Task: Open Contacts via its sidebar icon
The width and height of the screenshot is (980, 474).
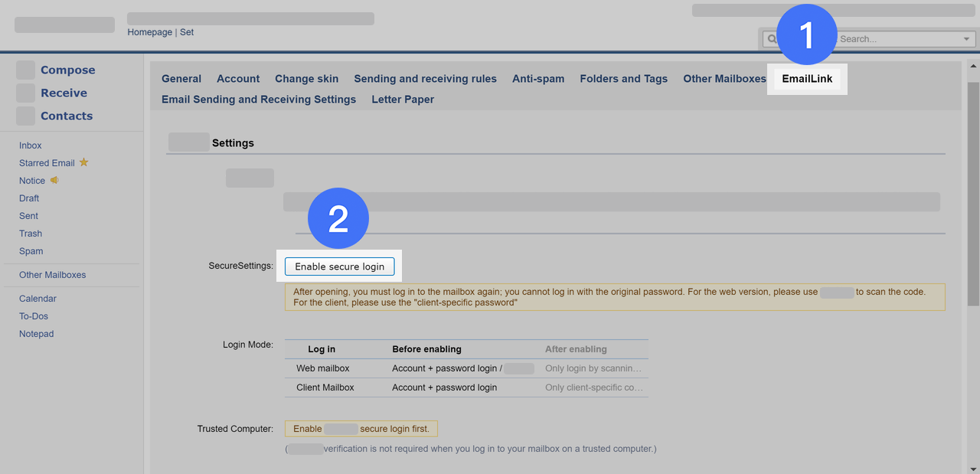Action: (25, 116)
